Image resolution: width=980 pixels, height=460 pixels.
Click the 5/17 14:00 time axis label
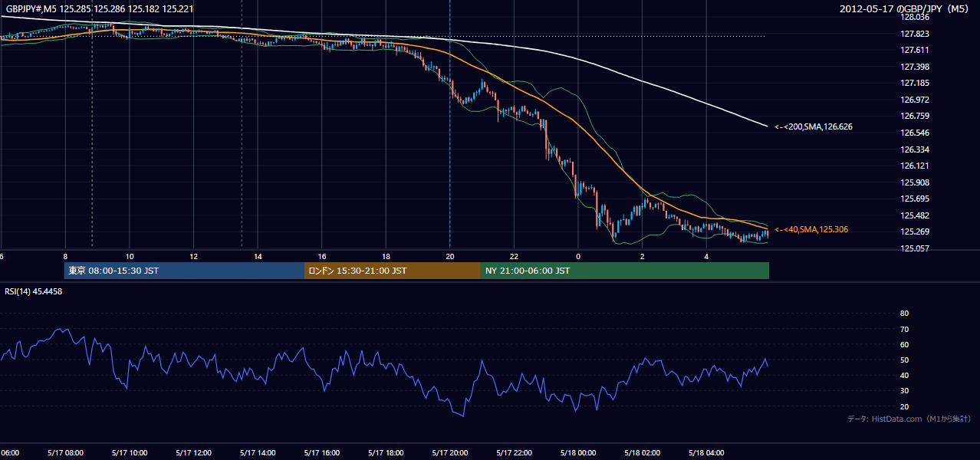coord(258,453)
